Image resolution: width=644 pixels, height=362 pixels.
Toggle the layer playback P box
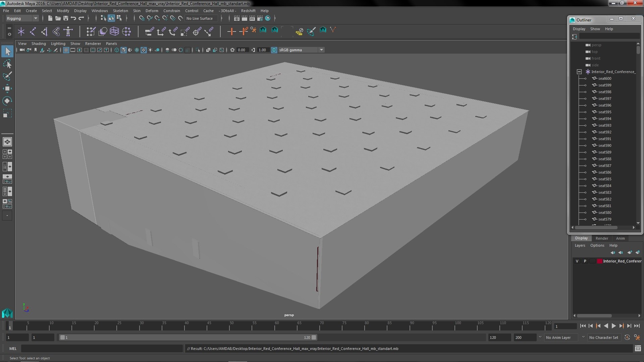[x=585, y=261]
